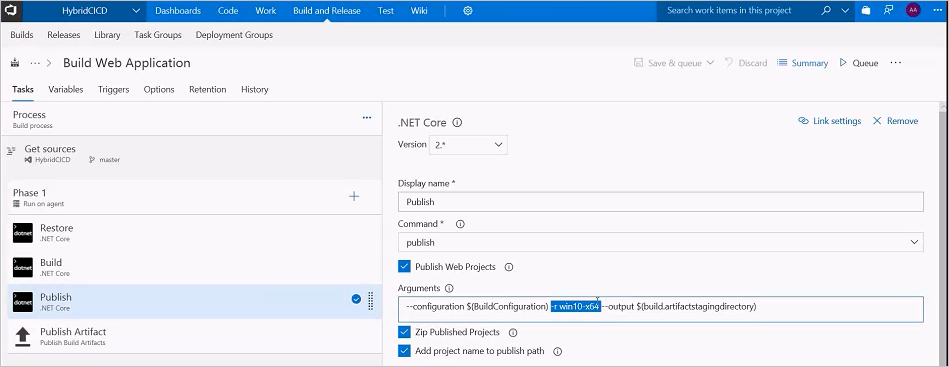Image resolution: width=949 pixels, height=367 pixels.
Task: Switch to the History tab
Action: 255,90
